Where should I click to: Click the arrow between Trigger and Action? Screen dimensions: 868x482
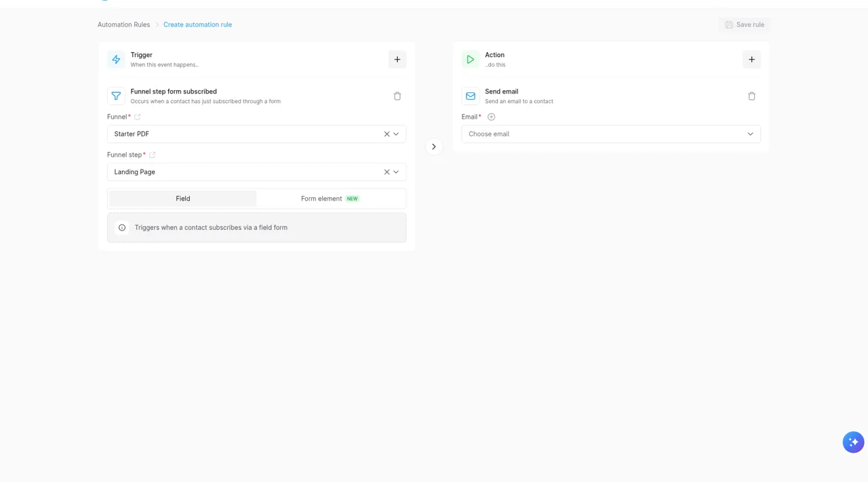click(x=434, y=146)
